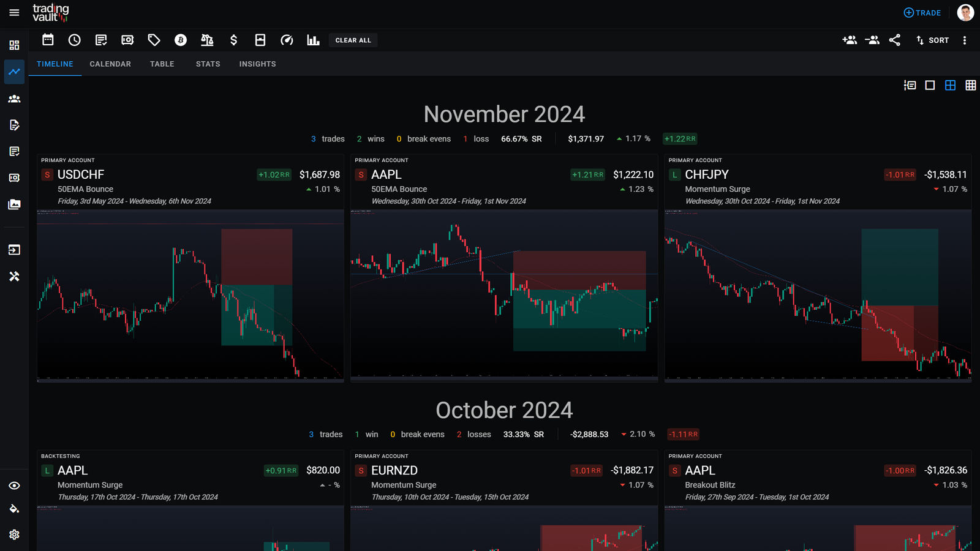Collapse the hamburger navigation menu
Image resolution: width=980 pixels, height=551 pixels.
coord(14,12)
